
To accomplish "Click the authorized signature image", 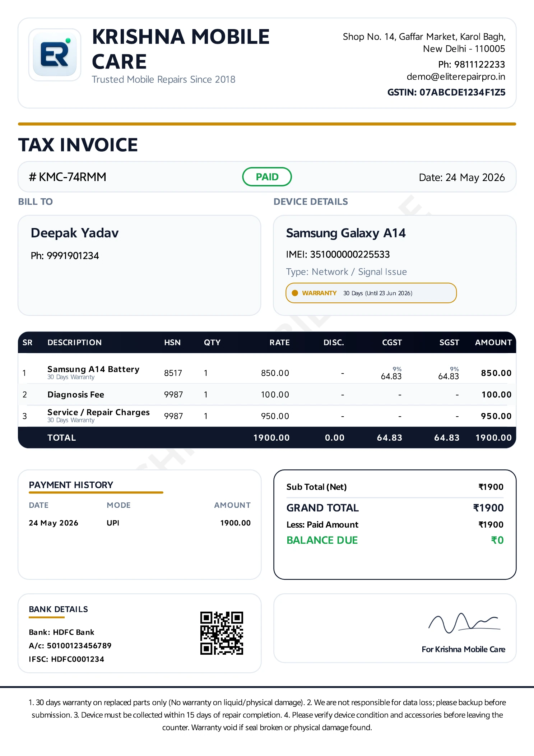I will click(464, 623).
